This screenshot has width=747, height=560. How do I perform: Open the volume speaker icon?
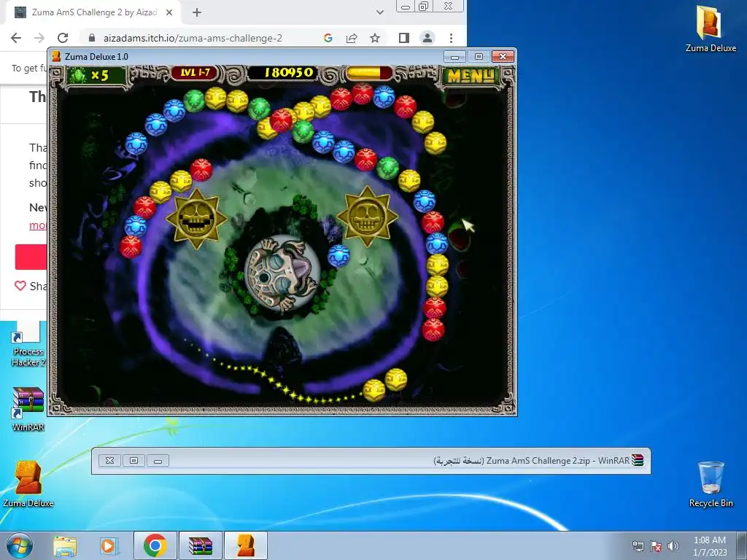click(673, 546)
